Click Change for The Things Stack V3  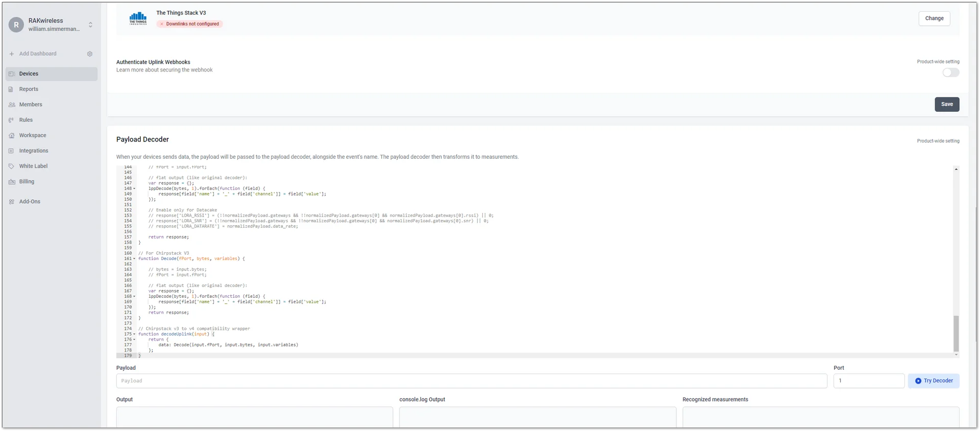pyautogui.click(x=934, y=18)
